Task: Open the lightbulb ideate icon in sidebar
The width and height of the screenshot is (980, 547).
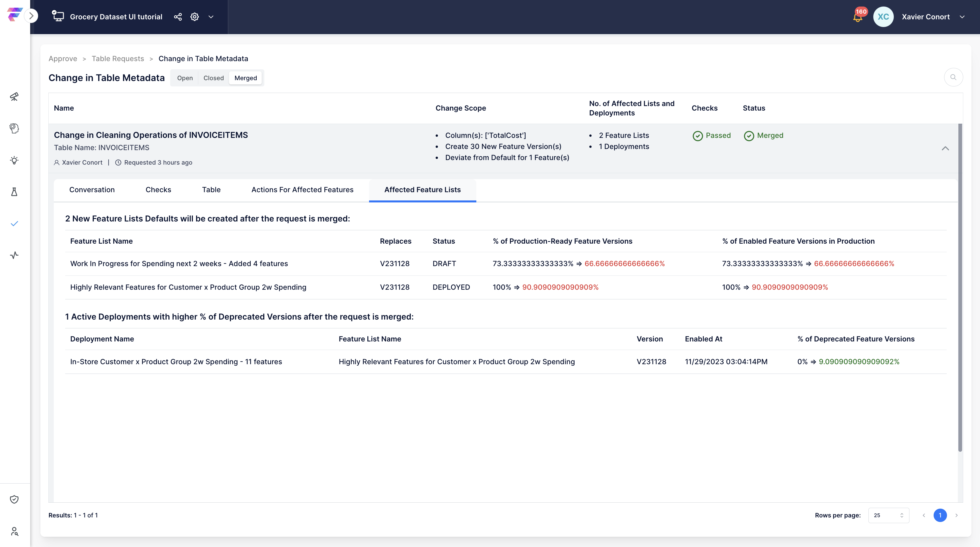Action: click(x=15, y=160)
